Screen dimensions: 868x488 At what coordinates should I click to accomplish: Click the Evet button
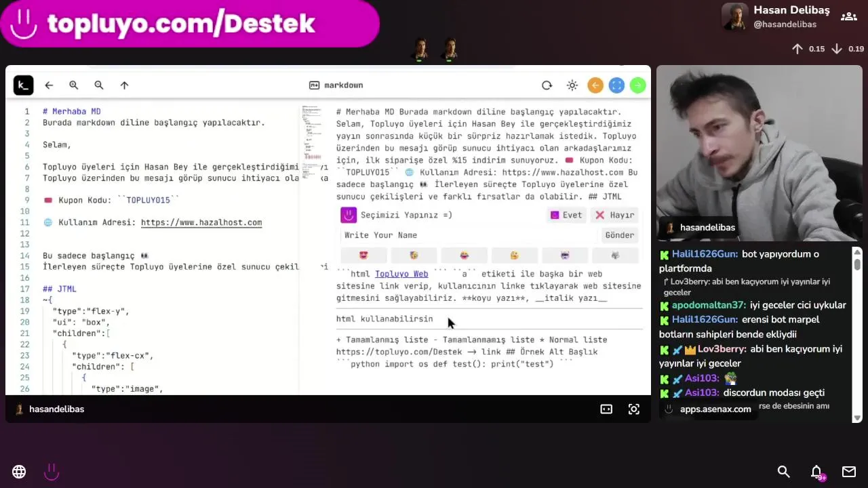(566, 215)
